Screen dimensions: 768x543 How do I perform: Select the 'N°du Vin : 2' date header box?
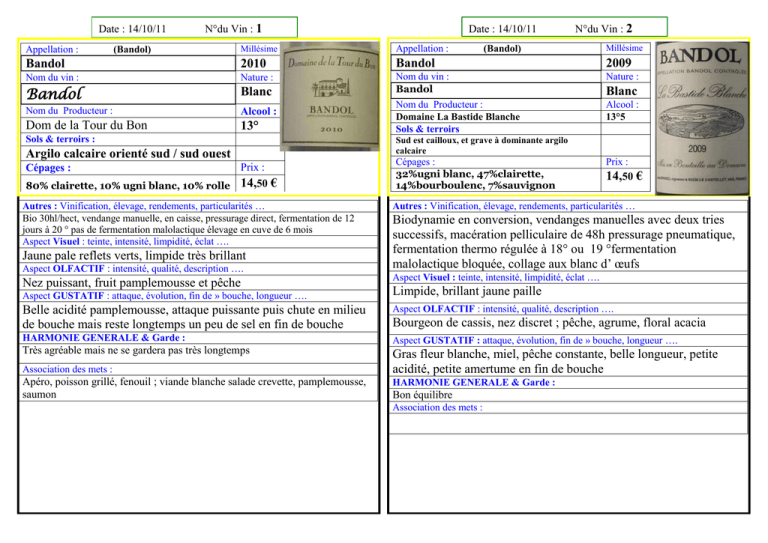pyautogui.click(x=564, y=27)
